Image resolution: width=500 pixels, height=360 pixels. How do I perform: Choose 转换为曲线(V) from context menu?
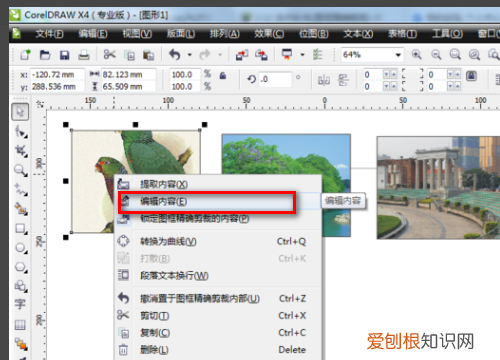pyautogui.click(x=218, y=241)
